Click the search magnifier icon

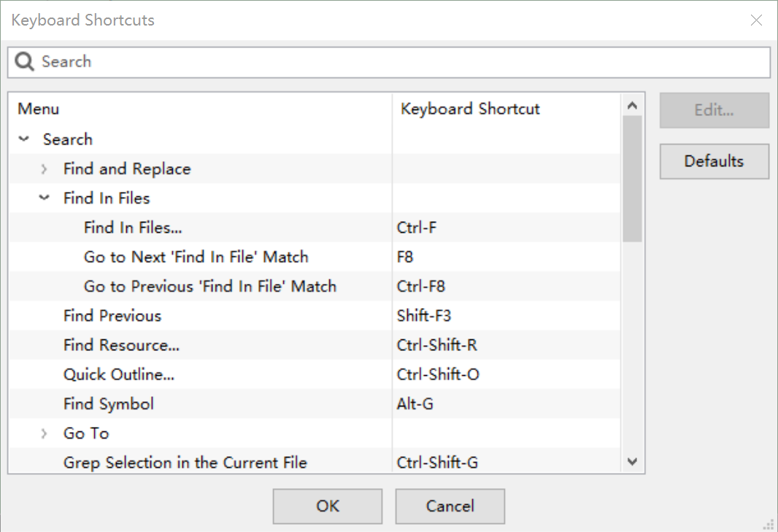(x=23, y=62)
